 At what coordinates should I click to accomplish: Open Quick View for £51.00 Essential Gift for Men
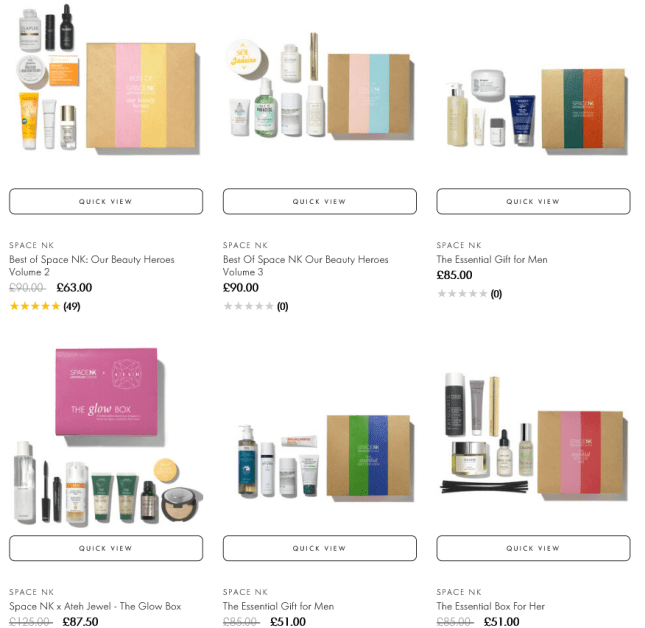320,548
